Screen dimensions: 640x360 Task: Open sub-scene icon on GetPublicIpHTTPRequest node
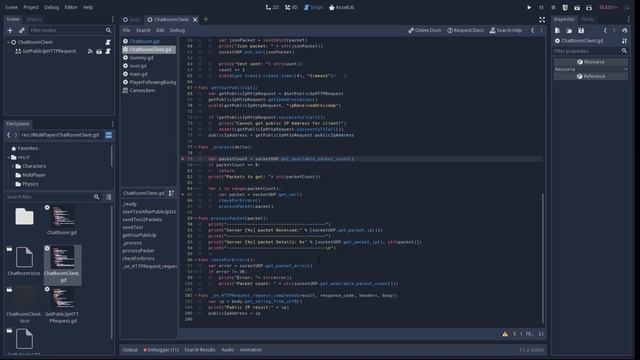pos(99,51)
